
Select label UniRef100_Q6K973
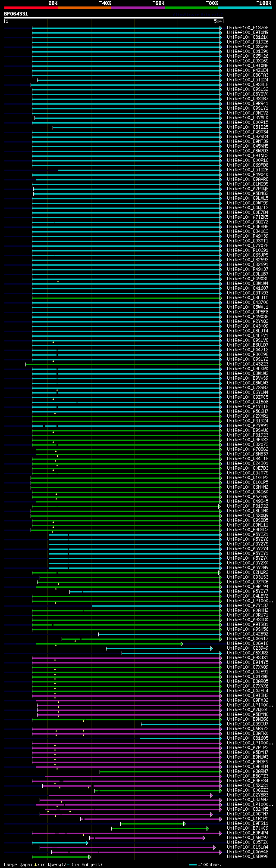(248, 729)
